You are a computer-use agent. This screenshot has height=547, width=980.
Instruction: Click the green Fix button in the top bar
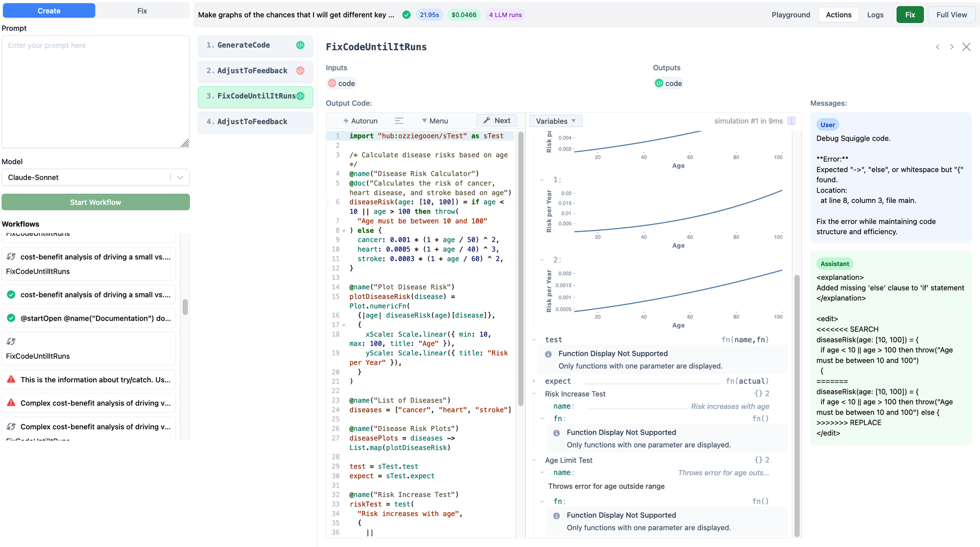point(910,15)
